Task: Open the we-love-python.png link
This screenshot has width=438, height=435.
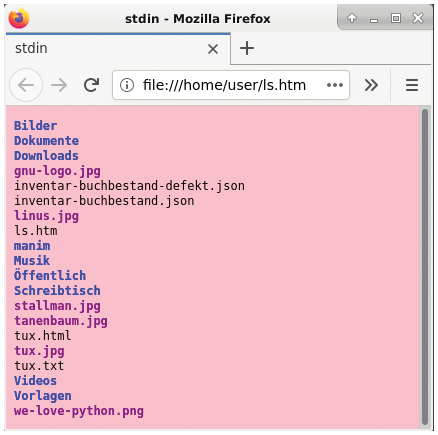Action: (x=79, y=411)
